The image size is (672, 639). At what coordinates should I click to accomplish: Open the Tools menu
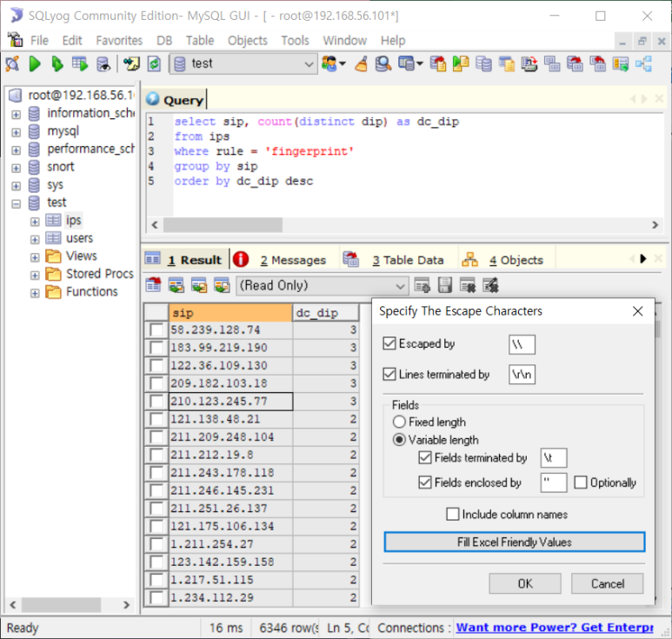[x=295, y=41]
